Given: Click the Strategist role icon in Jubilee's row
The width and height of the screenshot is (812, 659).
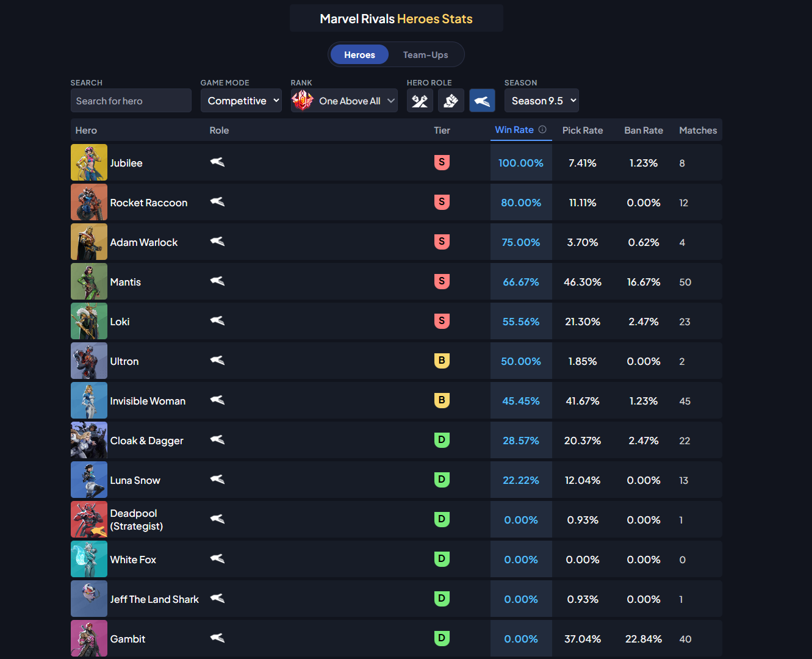Looking at the screenshot, I should pos(218,162).
